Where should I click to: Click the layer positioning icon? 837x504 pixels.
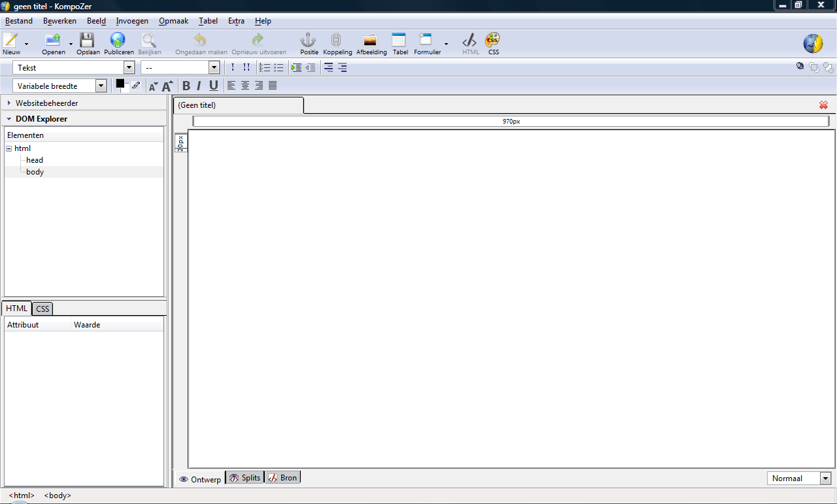tap(800, 66)
